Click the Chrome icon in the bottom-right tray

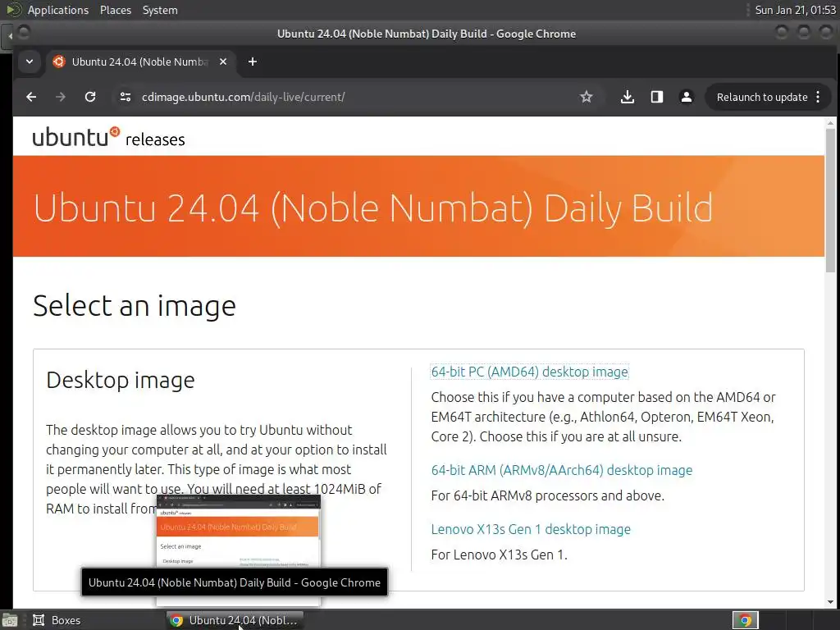[745, 620]
